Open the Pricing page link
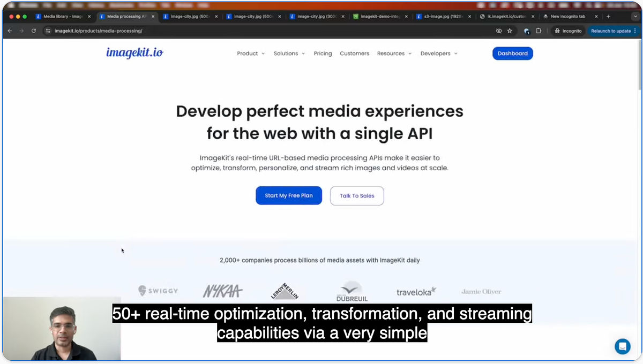 pos(323,54)
